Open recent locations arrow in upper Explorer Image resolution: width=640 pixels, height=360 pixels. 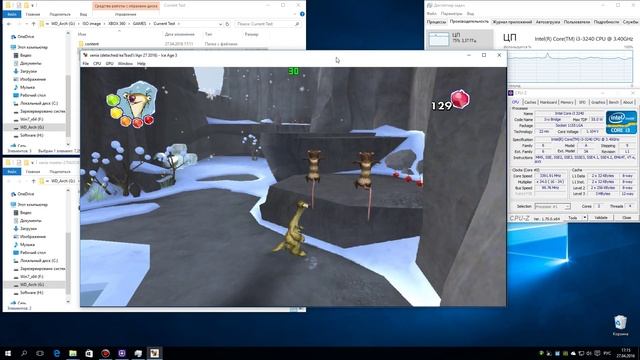(27, 24)
